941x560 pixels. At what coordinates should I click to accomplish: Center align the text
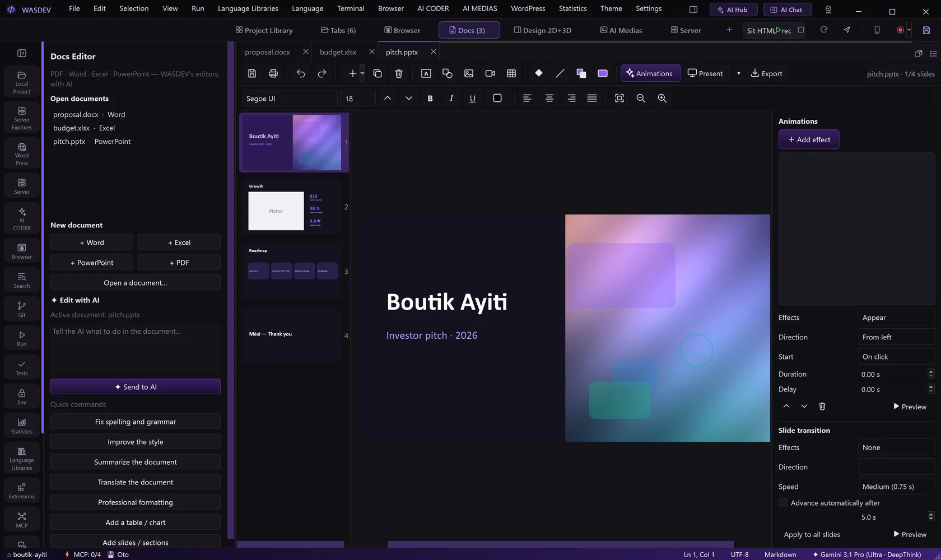549,98
